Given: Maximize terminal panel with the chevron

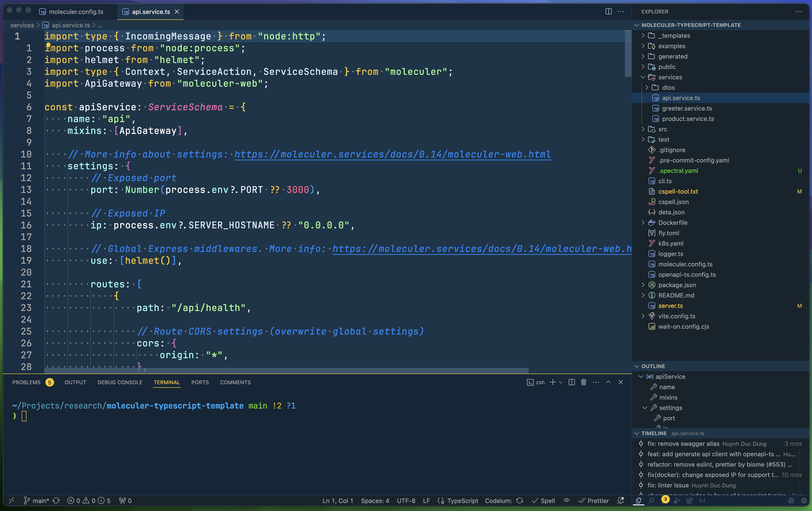Looking at the screenshot, I should [608, 382].
